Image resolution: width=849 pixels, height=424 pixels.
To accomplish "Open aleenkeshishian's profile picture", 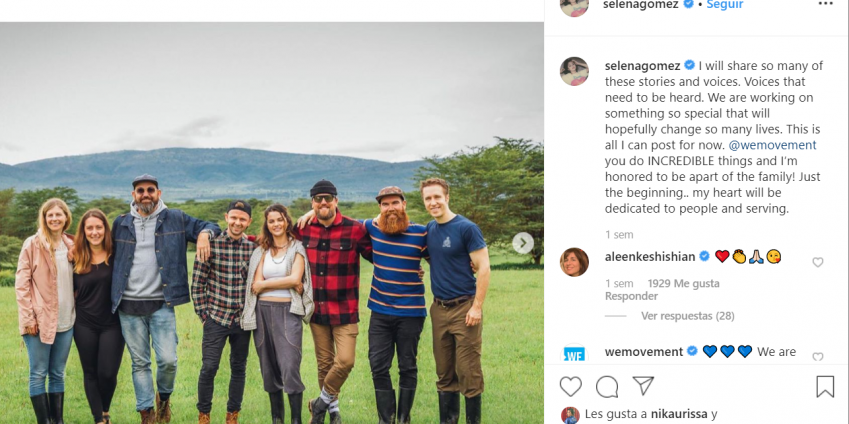I will tap(574, 262).
